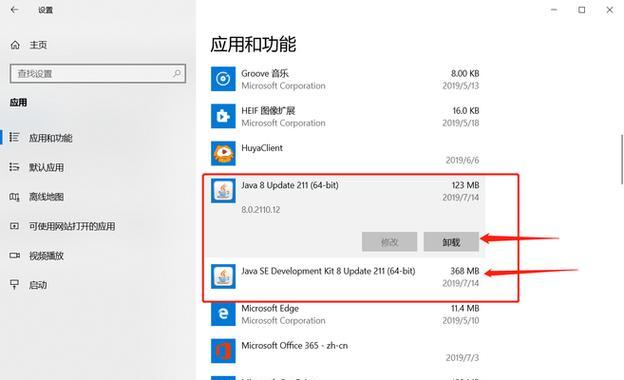Focus the 查找设置 search field

pos(98,74)
